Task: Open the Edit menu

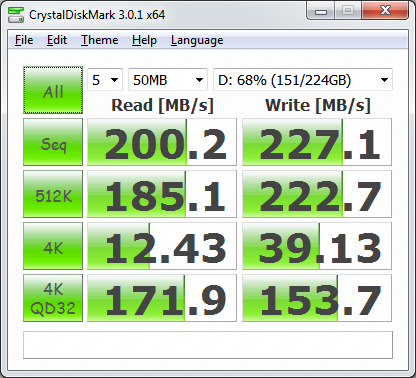Action: (x=57, y=40)
